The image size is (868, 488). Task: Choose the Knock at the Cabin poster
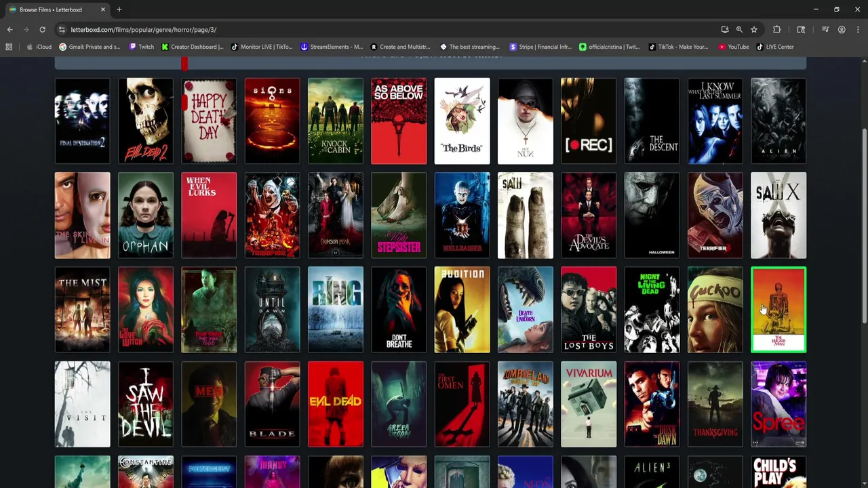[336, 121]
